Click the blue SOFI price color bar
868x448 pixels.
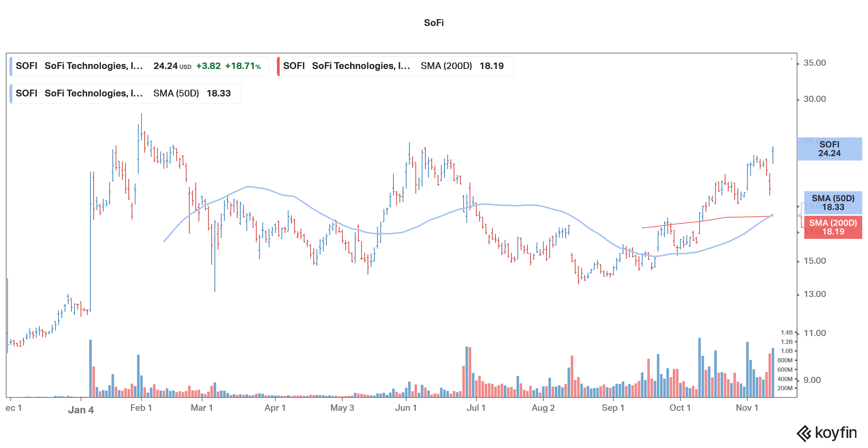tap(11, 66)
